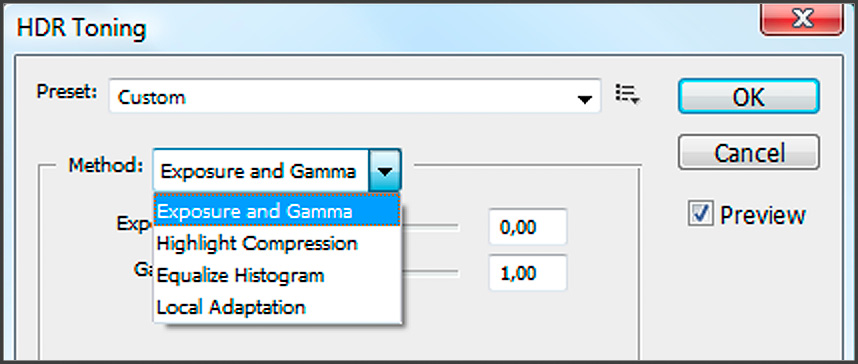Image resolution: width=858 pixels, height=364 pixels.
Task: Click the Exposure slider track
Action: pos(430,226)
